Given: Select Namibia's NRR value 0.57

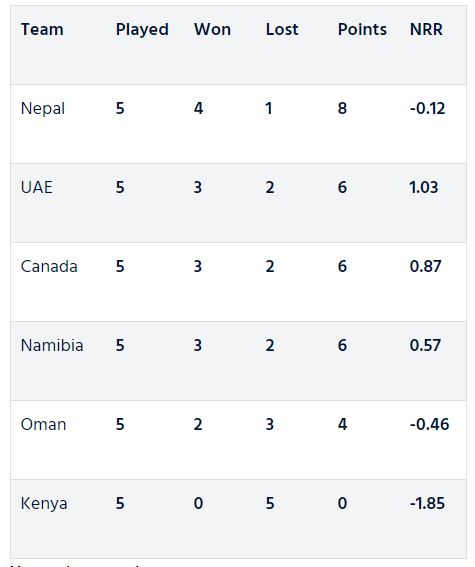Looking at the screenshot, I should [x=425, y=345].
